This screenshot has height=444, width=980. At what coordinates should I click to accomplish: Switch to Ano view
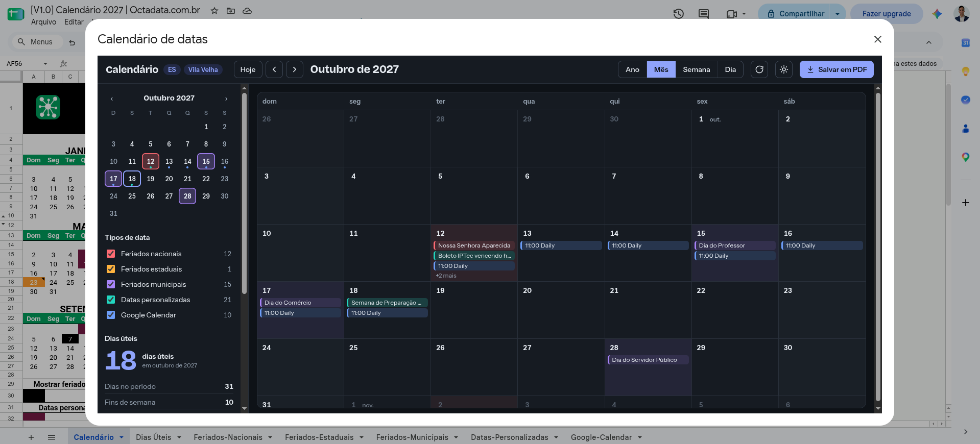[632, 69]
